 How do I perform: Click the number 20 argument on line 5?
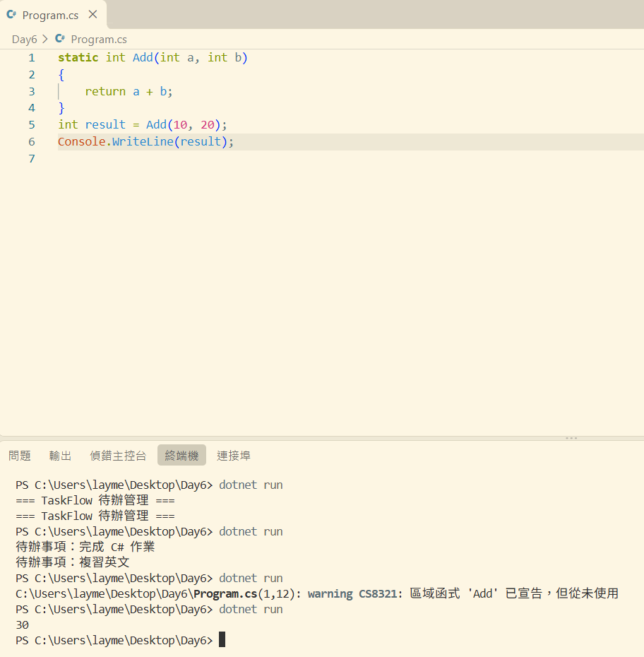tap(208, 125)
